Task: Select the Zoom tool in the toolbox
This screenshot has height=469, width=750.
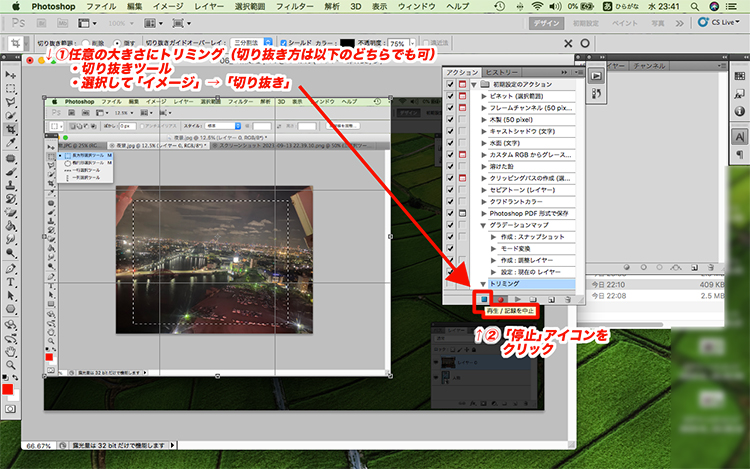Action: tap(11, 365)
